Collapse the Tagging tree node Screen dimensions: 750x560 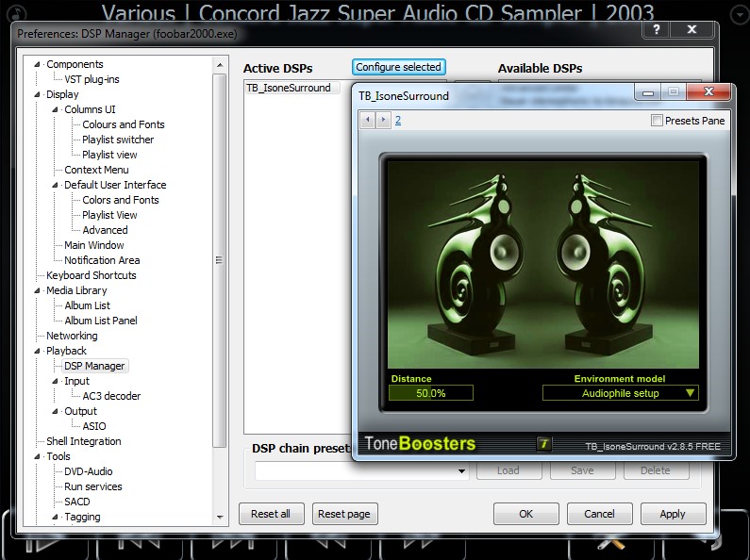(55, 517)
